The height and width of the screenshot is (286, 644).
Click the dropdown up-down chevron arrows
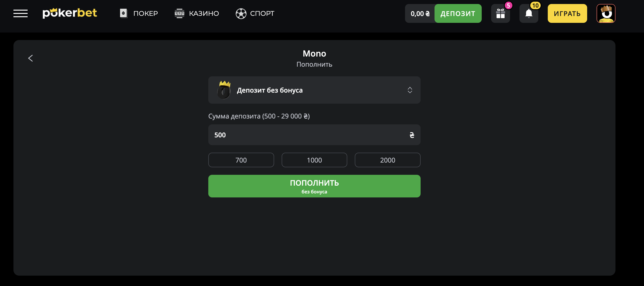[410, 90]
